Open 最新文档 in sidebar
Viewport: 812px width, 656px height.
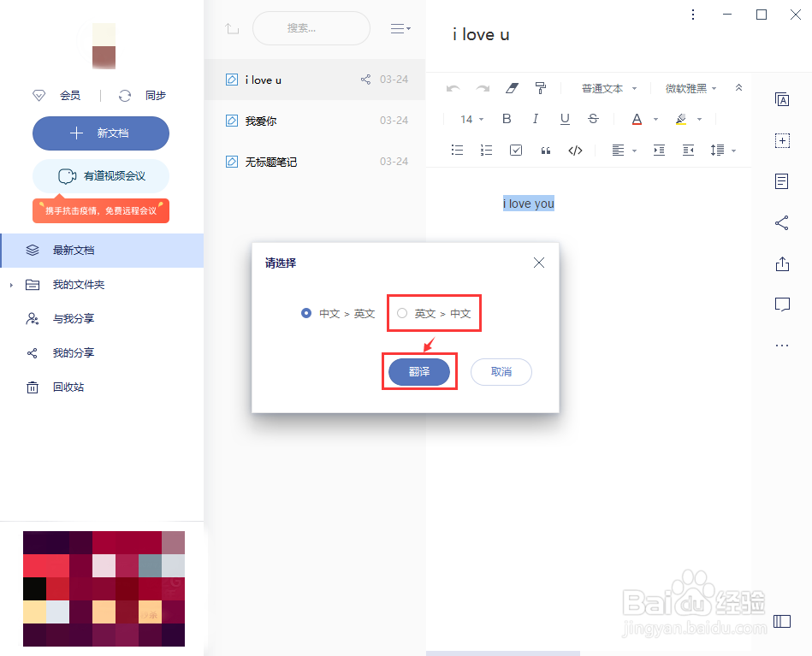[102, 251]
